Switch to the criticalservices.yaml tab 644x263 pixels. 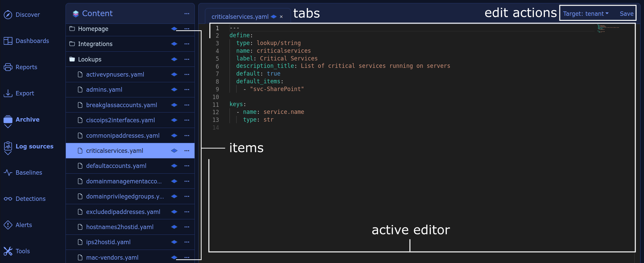pyautogui.click(x=240, y=17)
